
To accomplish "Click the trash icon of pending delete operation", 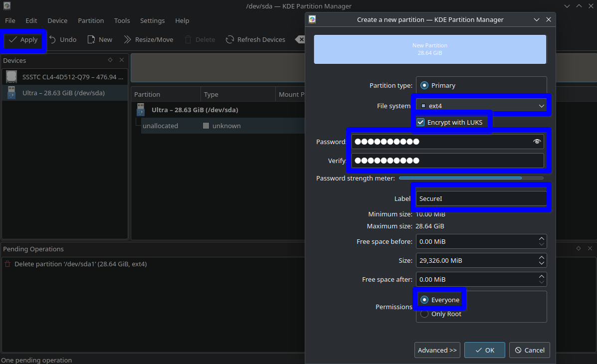I will [7, 264].
